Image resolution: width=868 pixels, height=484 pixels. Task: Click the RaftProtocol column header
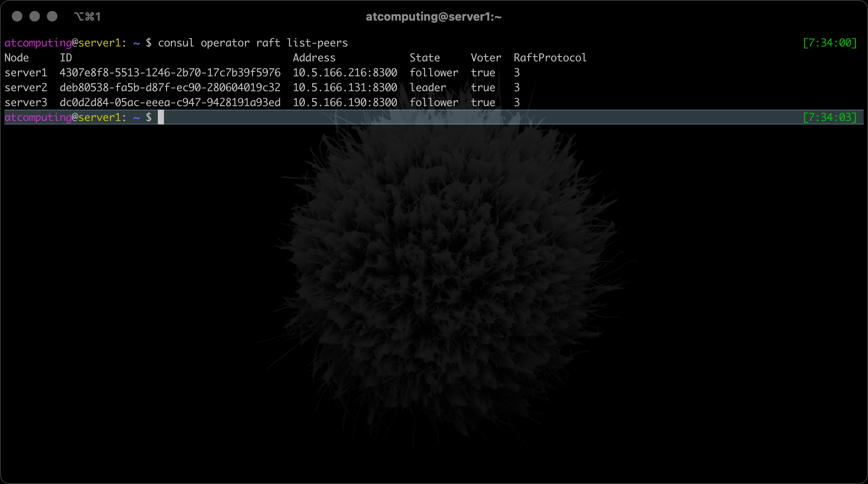550,58
